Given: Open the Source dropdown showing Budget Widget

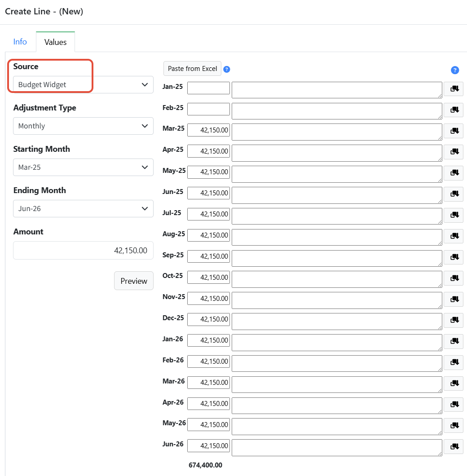Looking at the screenshot, I should click(83, 85).
